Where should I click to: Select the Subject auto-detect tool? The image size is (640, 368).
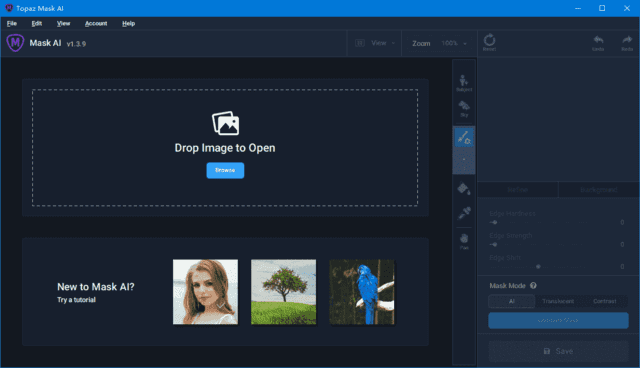pyautogui.click(x=464, y=83)
